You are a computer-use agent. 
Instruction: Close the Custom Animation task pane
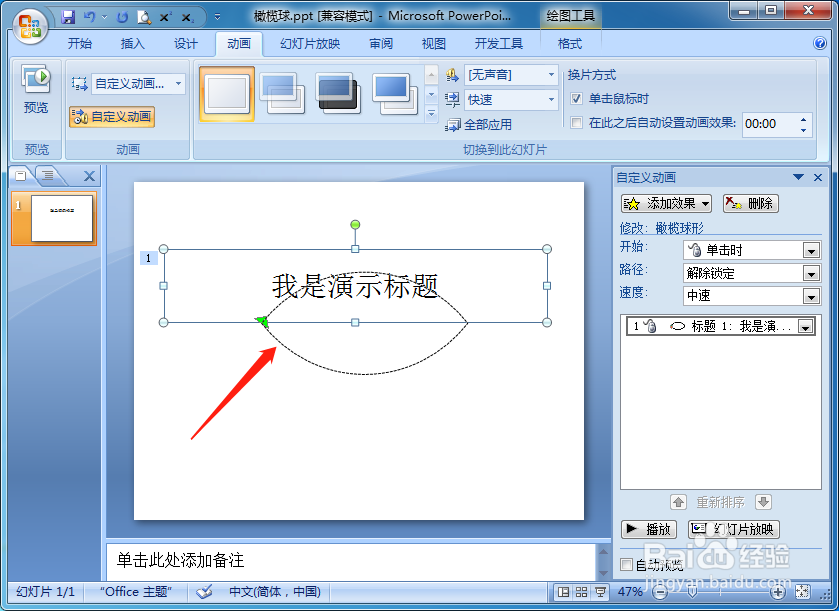coord(818,177)
